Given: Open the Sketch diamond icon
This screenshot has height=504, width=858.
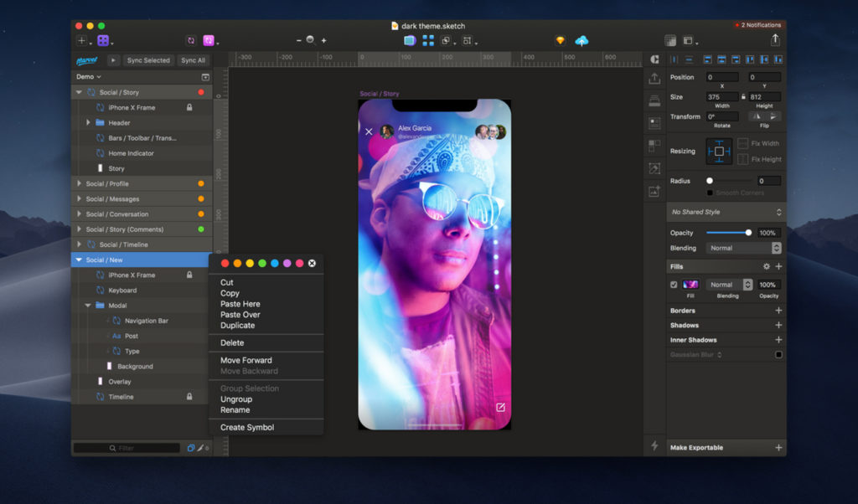Looking at the screenshot, I should [x=560, y=40].
